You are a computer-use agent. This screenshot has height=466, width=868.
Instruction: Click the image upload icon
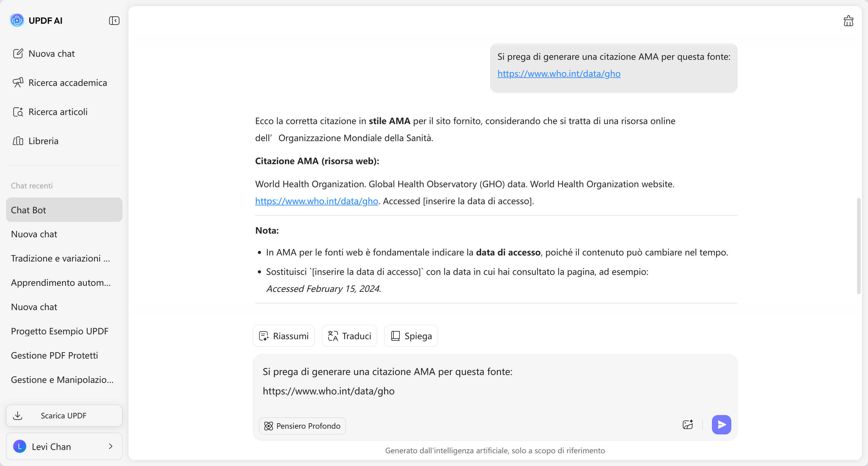pyautogui.click(x=687, y=424)
